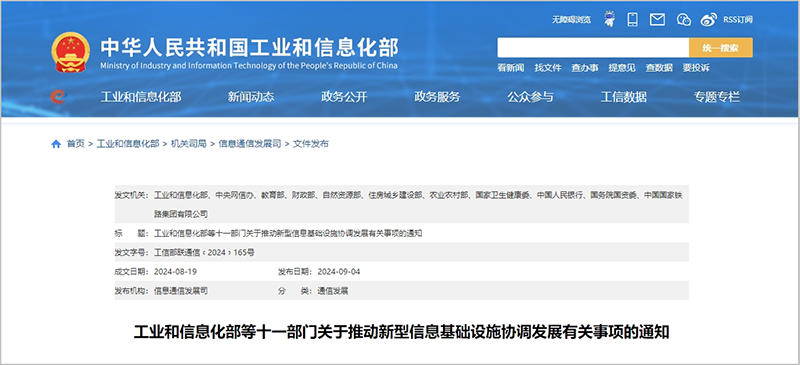Click the home icon in breadcrumb
The image size is (800, 365).
coord(56,144)
